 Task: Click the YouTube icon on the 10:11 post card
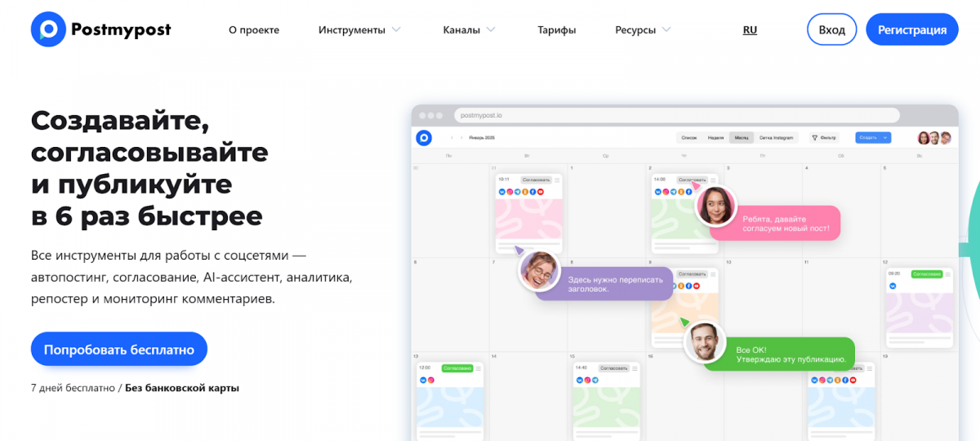click(540, 192)
